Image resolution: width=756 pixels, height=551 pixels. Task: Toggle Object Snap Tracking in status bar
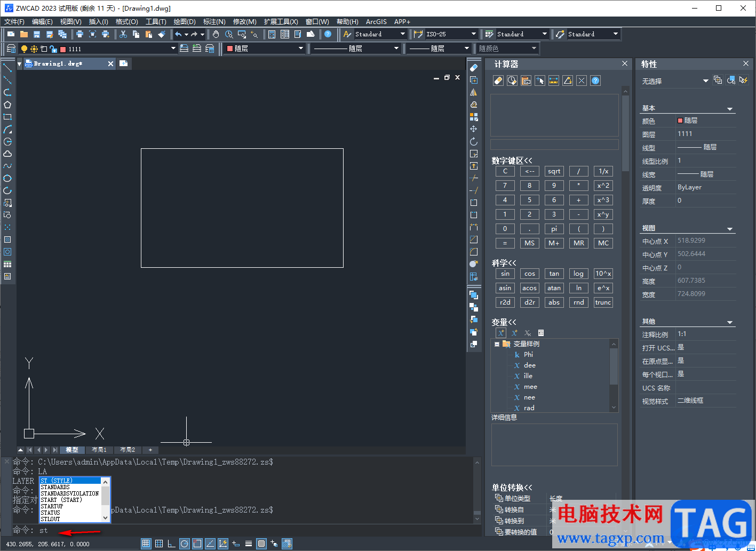click(210, 544)
